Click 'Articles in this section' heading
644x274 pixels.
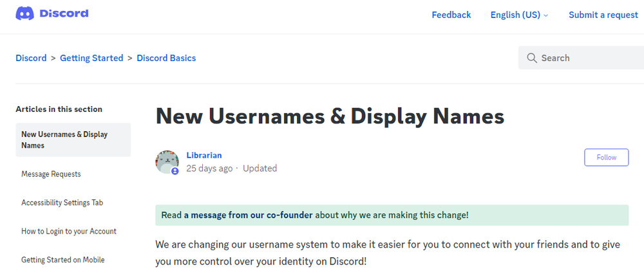pyautogui.click(x=59, y=109)
